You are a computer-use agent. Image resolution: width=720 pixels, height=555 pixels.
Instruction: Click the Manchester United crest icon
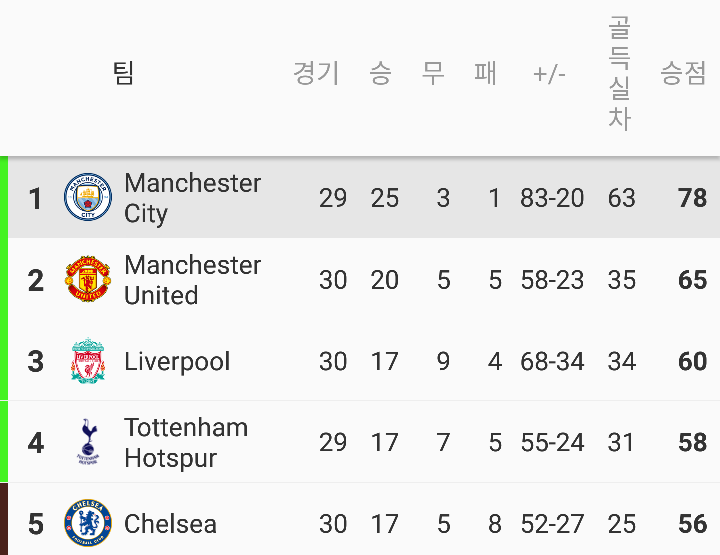(88, 279)
